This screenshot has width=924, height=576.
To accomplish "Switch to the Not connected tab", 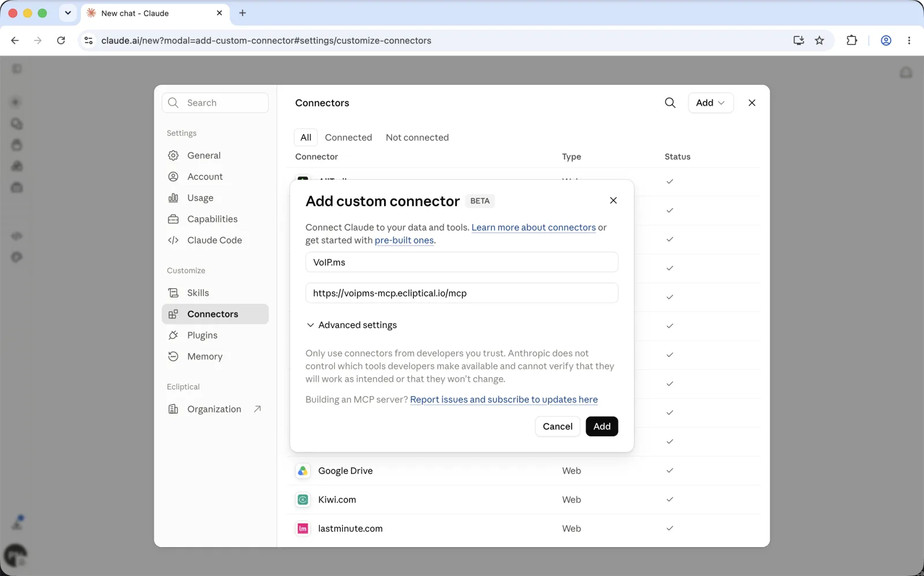I will pos(417,138).
